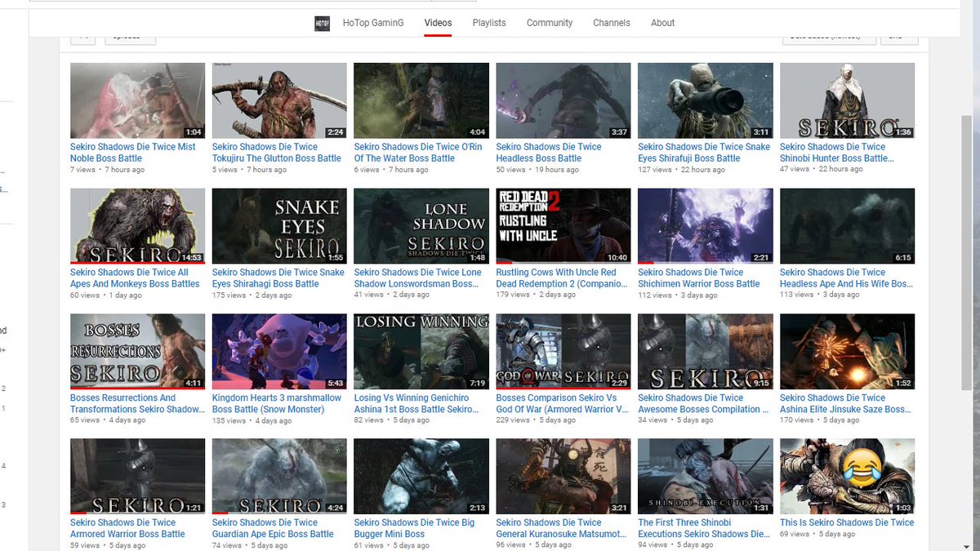980x551 pixels.
Task: Open Tokujiru The Glutton thumbnail
Action: pyautogui.click(x=279, y=101)
